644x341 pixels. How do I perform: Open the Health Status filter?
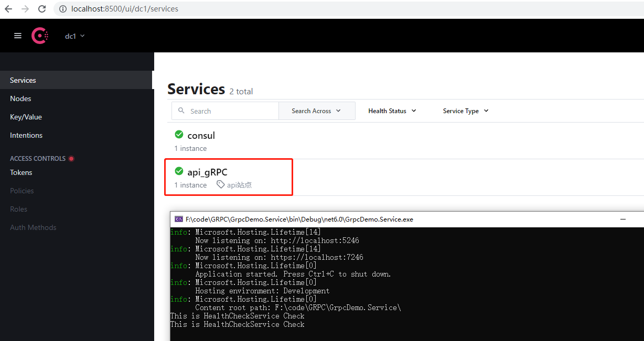(392, 111)
